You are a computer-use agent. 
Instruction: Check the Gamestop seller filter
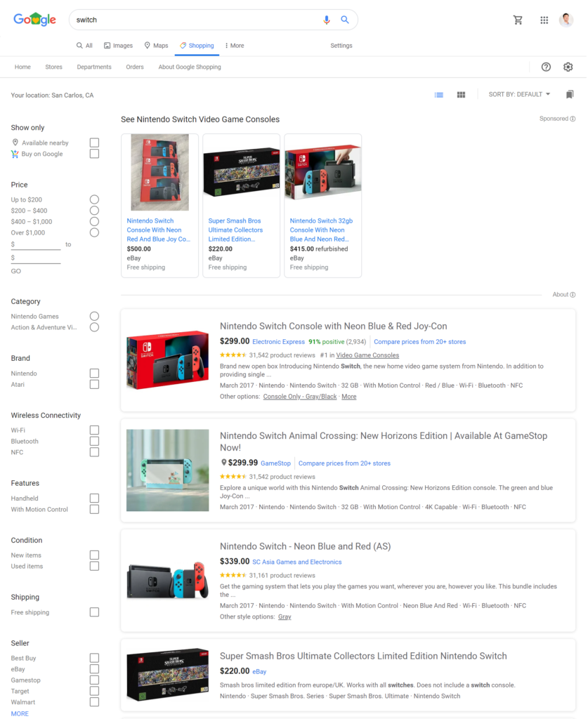click(x=94, y=680)
